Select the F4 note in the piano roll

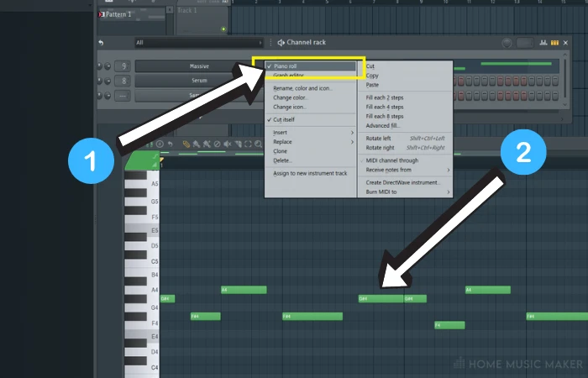pos(449,325)
